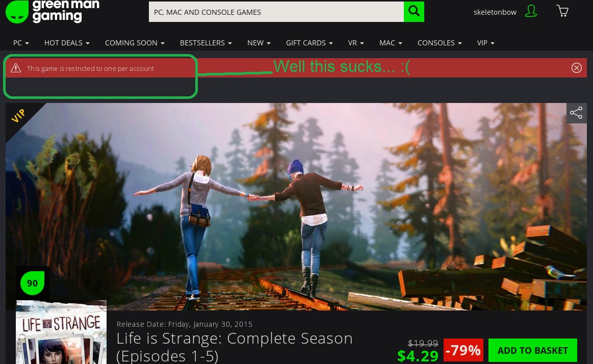
Task: Click the green search magnifier button
Action: coord(414,12)
